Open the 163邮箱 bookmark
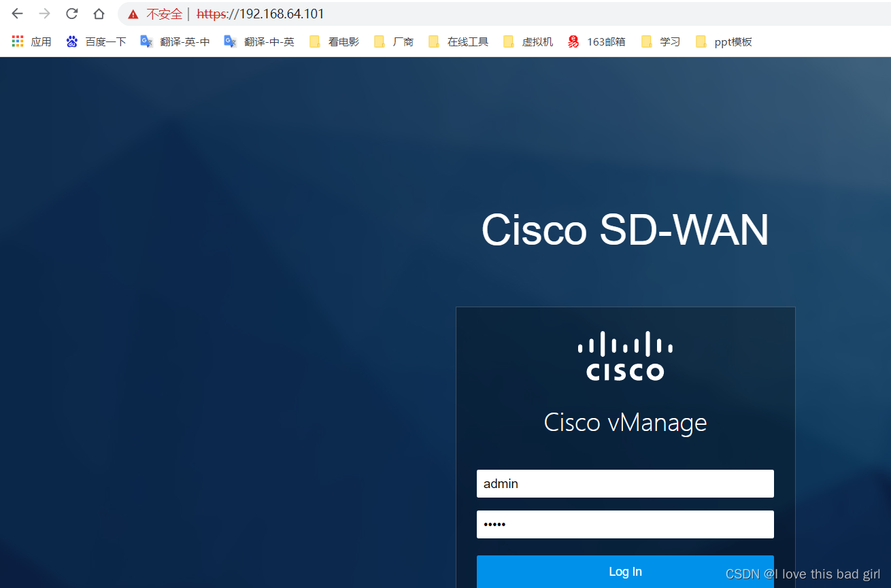Viewport: 891px width, 588px height. pos(596,41)
